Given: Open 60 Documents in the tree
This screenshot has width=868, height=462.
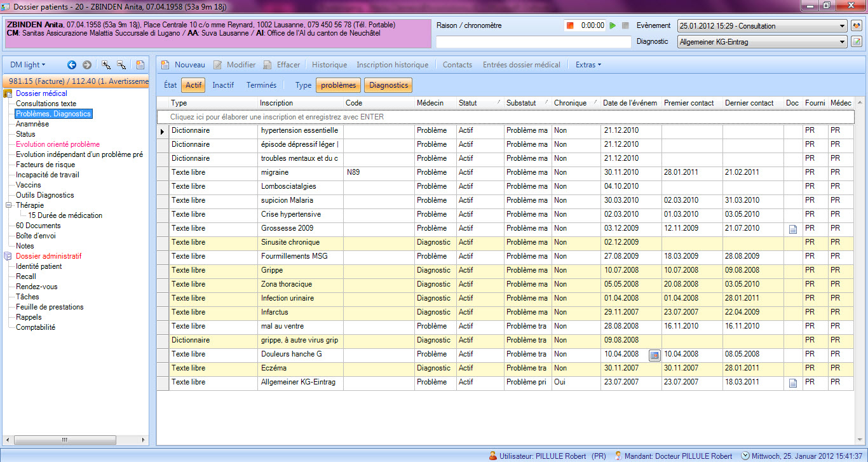Looking at the screenshot, I should coord(38,226).
